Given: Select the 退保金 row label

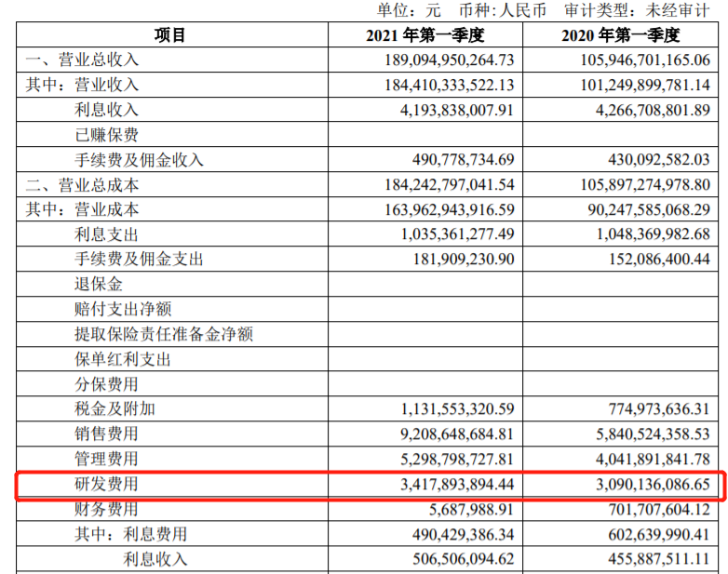Looking at the screenshot, I should pyautogui.click(x=99, y=284).
